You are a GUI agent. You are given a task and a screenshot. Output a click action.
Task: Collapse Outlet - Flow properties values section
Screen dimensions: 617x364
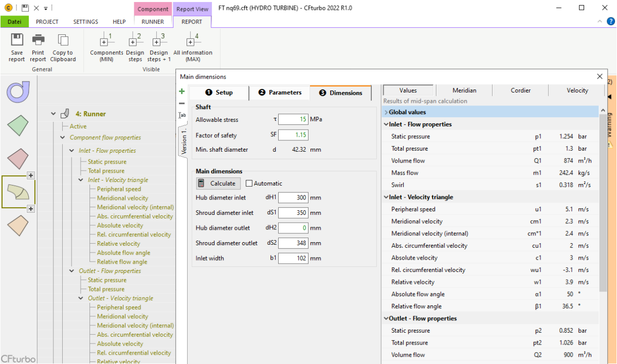click(386, 319)
